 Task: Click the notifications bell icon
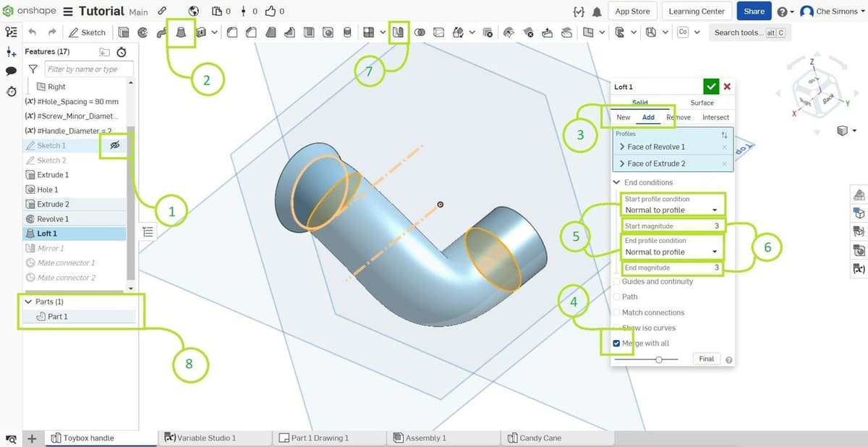click(x=597, y=12)
